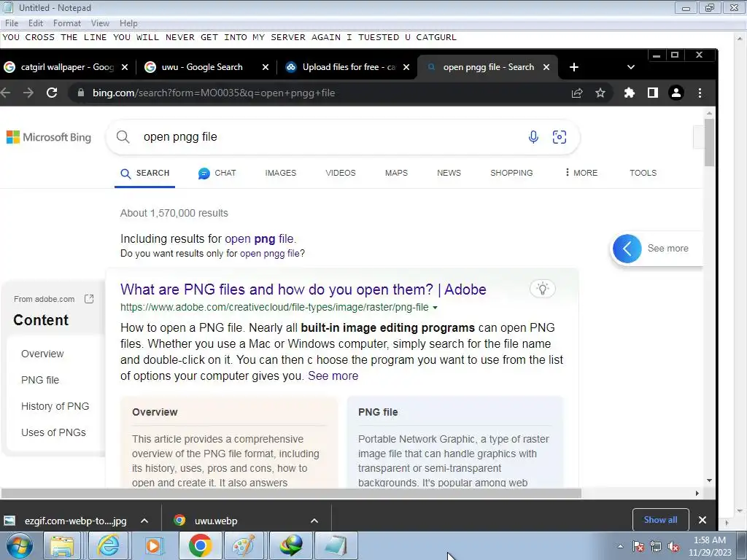The height and width of the screenshot is (560, 747).
Task: Click Show all downloads button
Action: point(660,519)
